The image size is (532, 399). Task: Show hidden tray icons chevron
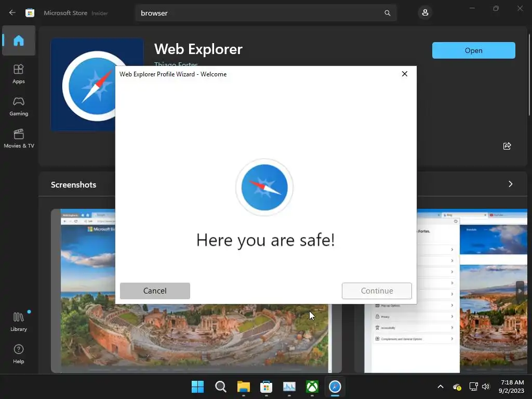pyautogui.click(x=441, y=387)
